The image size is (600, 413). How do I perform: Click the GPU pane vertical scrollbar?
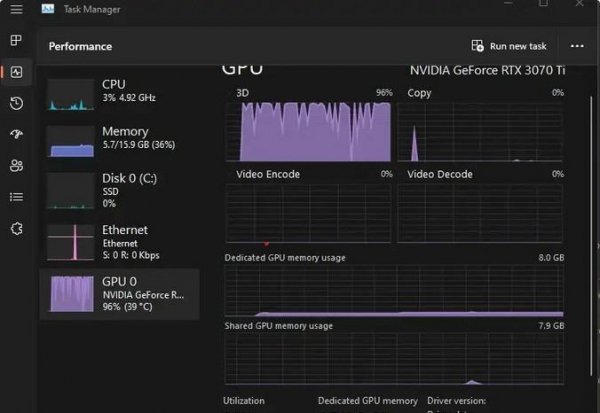(x=591, y=235)
